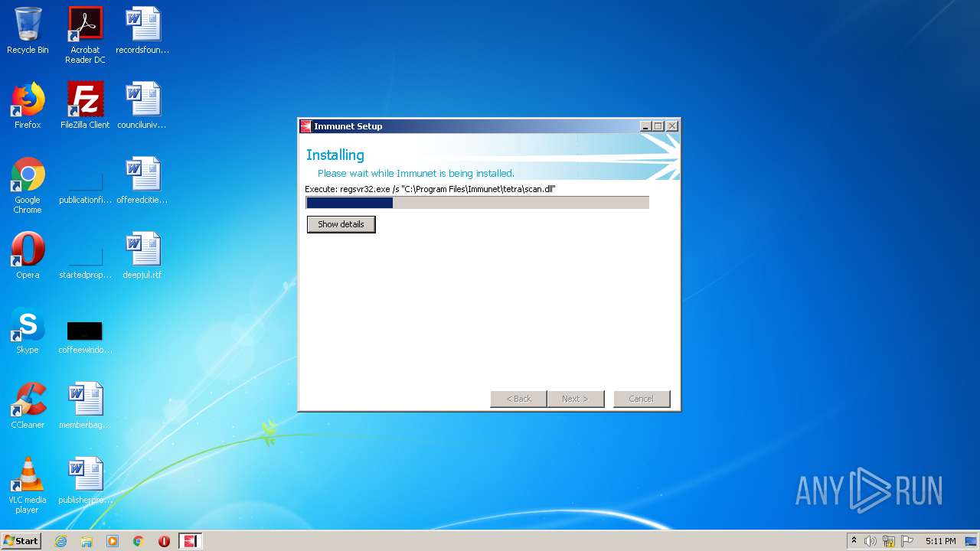
Task: Launch Google Chrome desktop shortcut
Action: coord(28,186)
